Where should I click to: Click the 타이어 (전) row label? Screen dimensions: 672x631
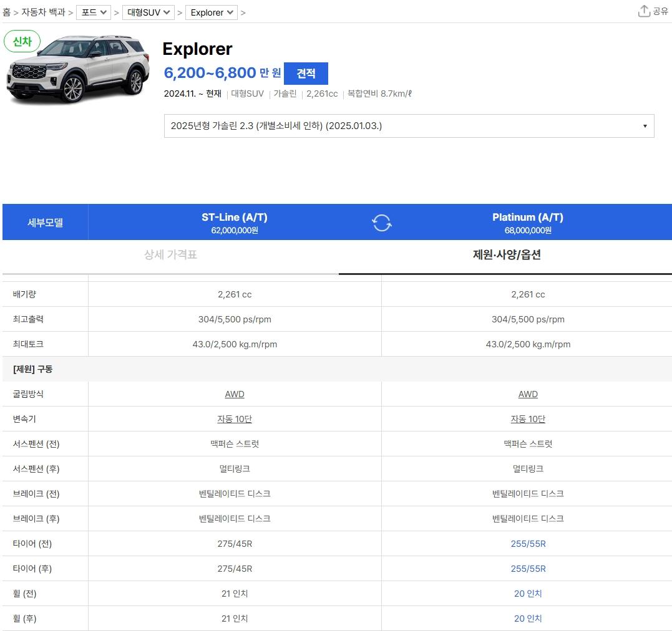pos(32,544)
